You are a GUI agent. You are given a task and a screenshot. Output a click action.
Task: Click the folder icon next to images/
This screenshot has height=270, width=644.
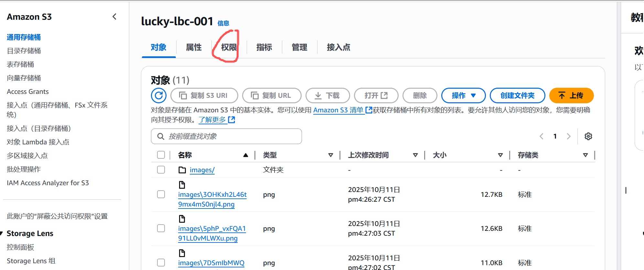182,170
